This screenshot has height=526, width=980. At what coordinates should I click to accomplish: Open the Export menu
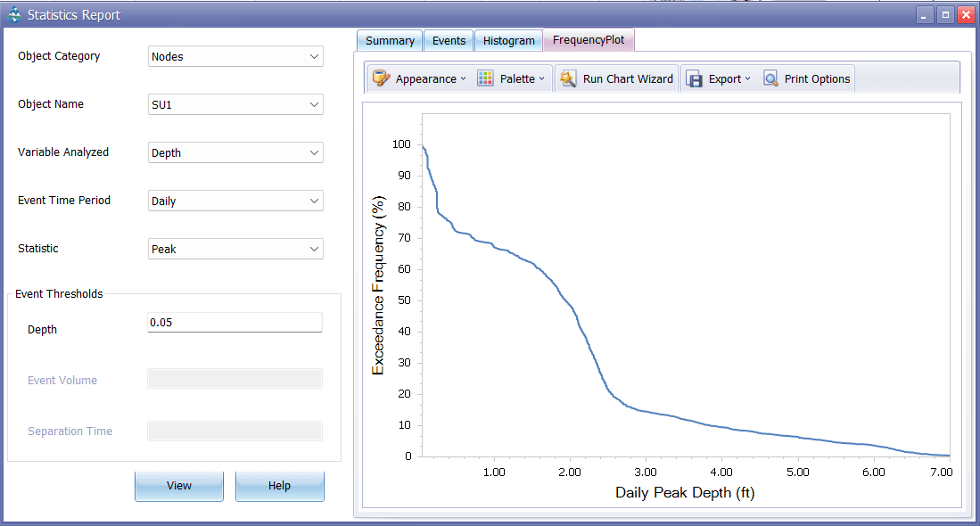click(719, 78)
